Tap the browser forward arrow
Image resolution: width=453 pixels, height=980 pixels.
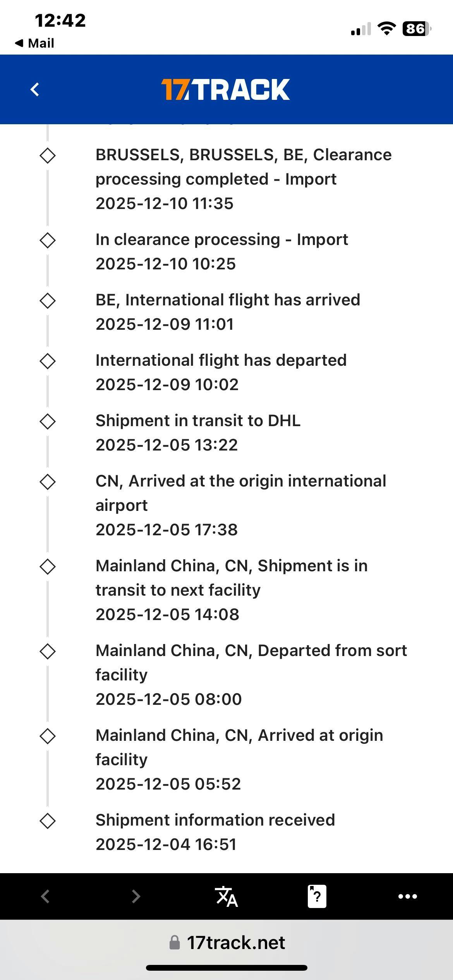pos(136,896)
